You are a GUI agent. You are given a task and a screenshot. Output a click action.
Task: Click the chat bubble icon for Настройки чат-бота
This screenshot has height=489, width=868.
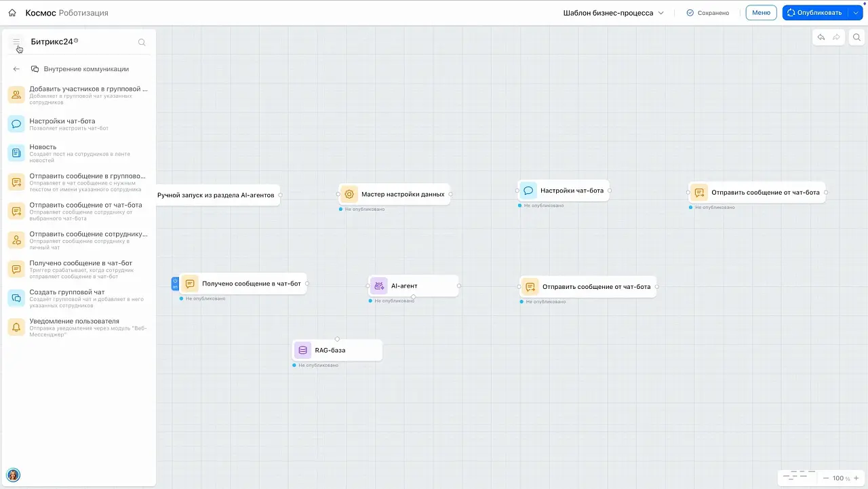pyautogui.click(x=16, y=123)
